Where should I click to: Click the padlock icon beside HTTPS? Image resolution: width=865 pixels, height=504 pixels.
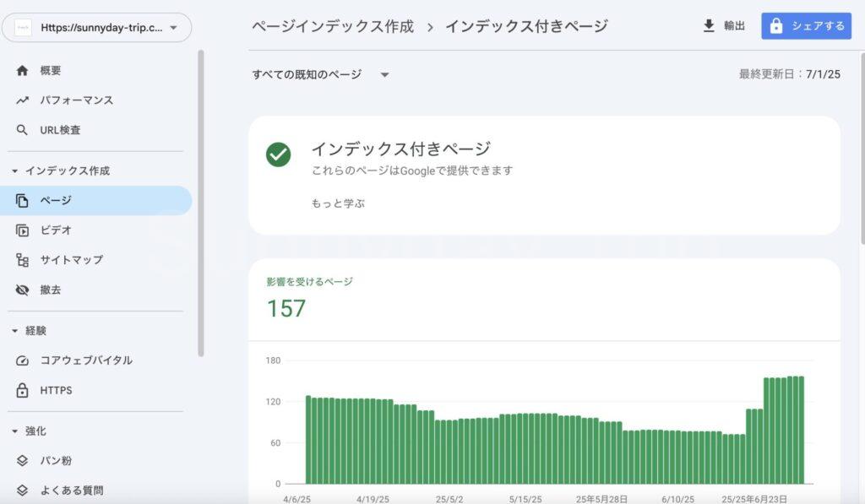[23, 391]
